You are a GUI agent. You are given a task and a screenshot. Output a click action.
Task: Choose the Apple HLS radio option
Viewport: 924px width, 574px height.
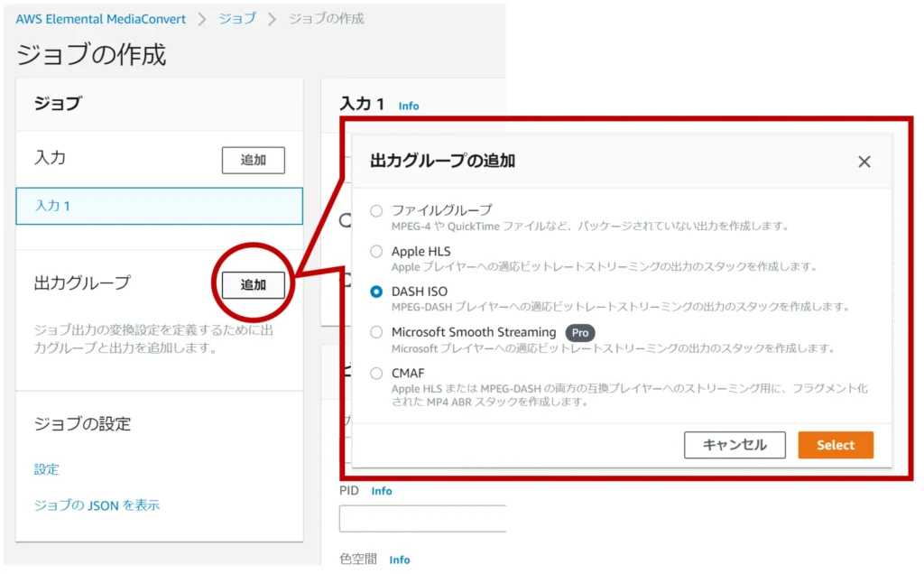376,252
